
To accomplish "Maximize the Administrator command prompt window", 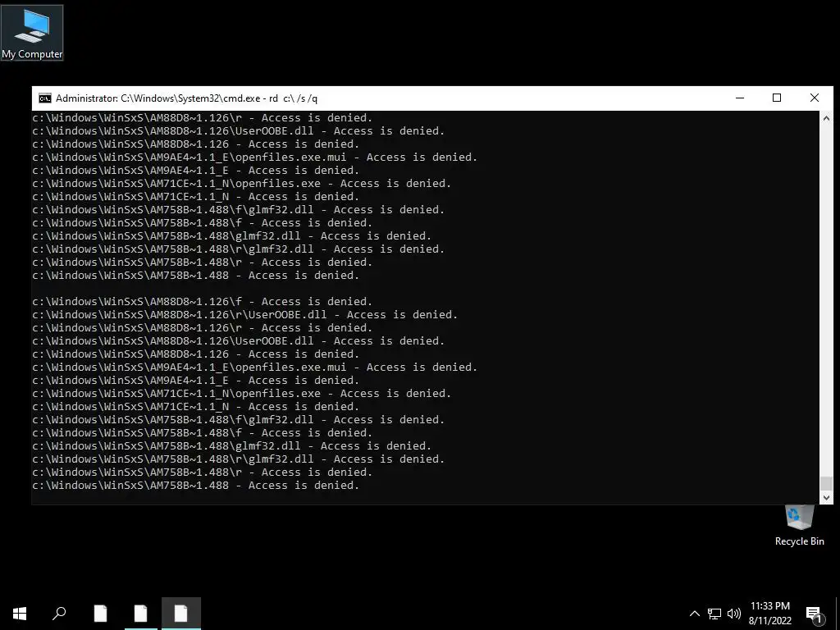I will coord(777,98).
